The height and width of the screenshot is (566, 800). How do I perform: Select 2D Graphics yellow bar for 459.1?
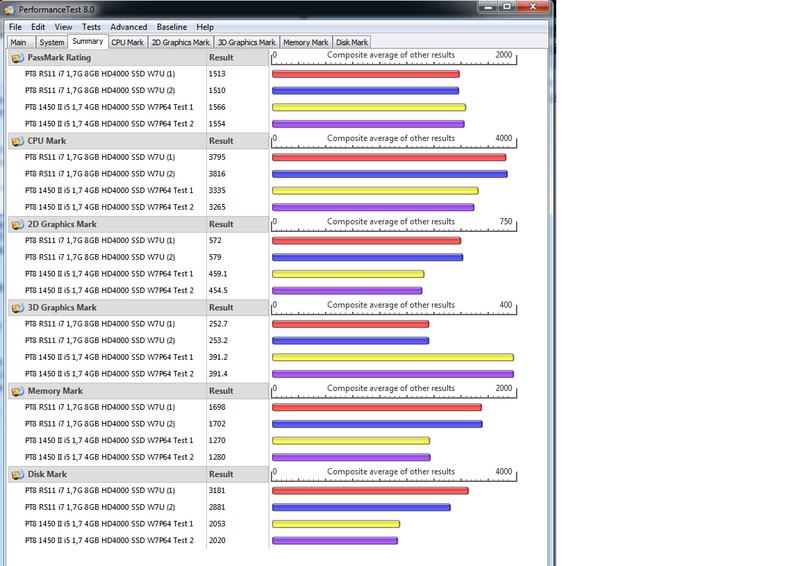point(348,274)
